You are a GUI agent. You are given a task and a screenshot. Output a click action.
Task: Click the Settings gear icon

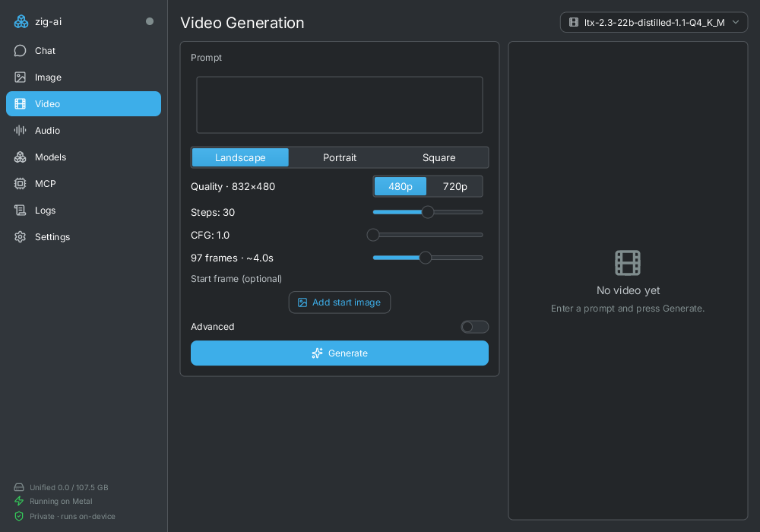(20, 237)
